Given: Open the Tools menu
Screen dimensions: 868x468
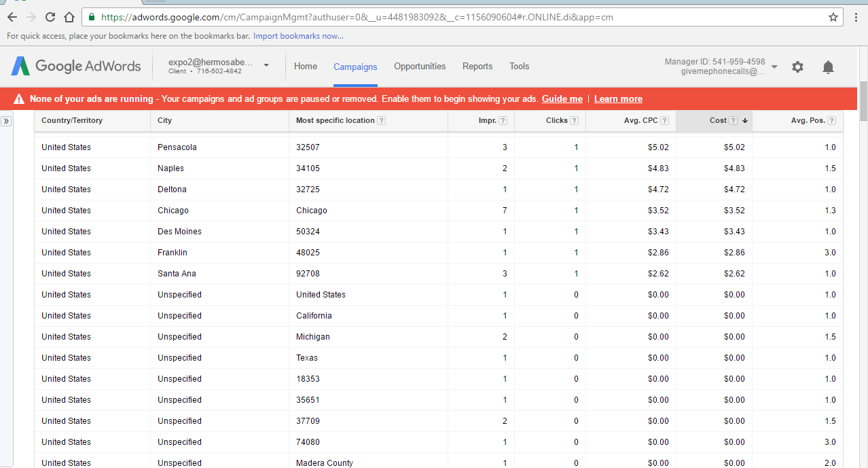Looking at the screenshot, I should click(519, 67).
